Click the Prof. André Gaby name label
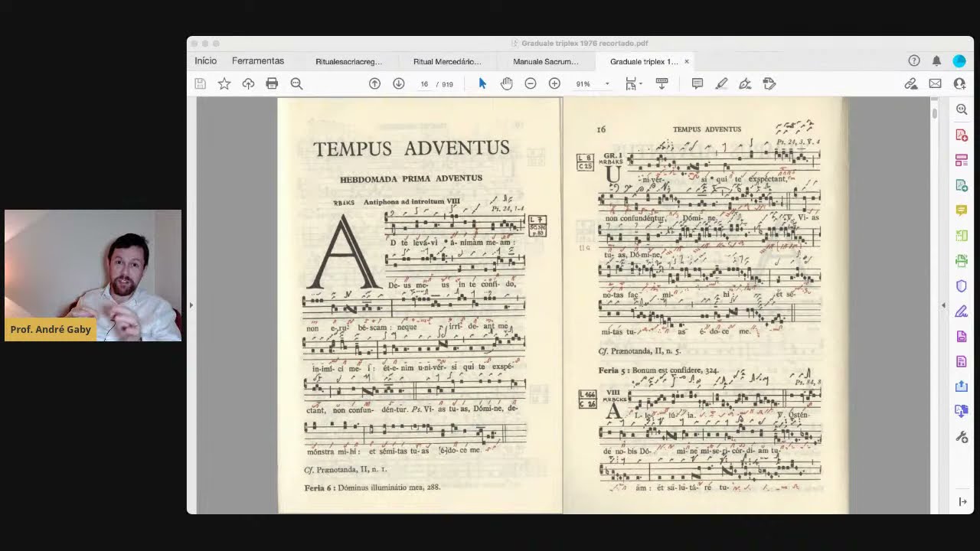Image resolution: width=980 pixels, height=551 pixels. [51, 330]
